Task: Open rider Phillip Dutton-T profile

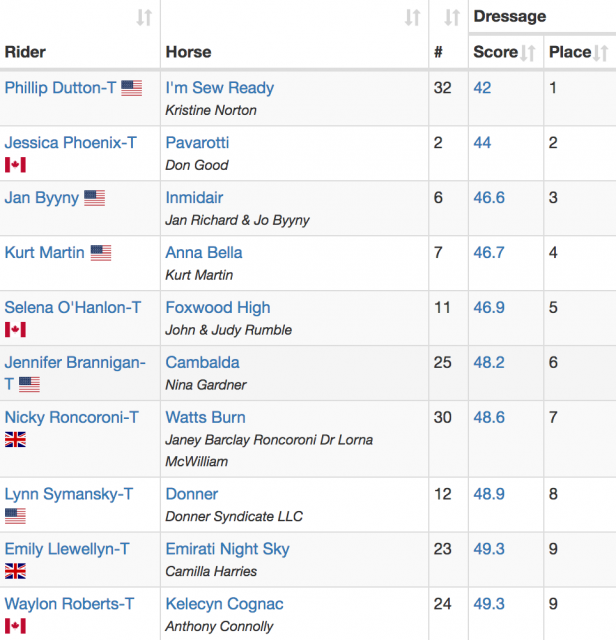Action: pos(60,88)
